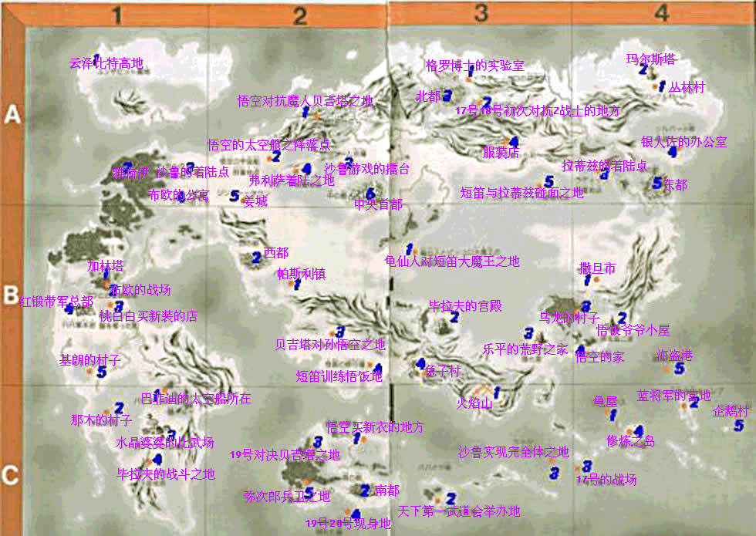Select the 东都 label

[x=675, y=184]
